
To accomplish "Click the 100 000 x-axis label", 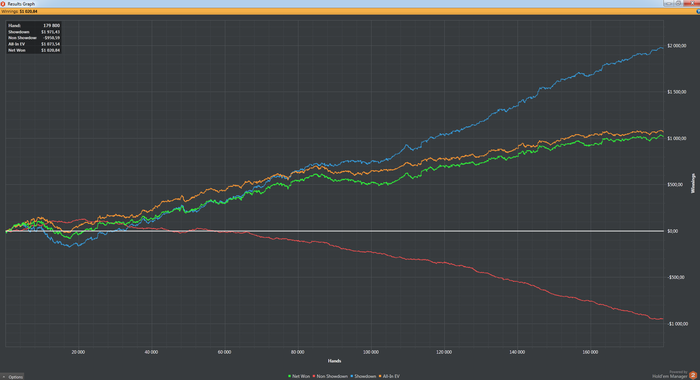I will [371, 352].
